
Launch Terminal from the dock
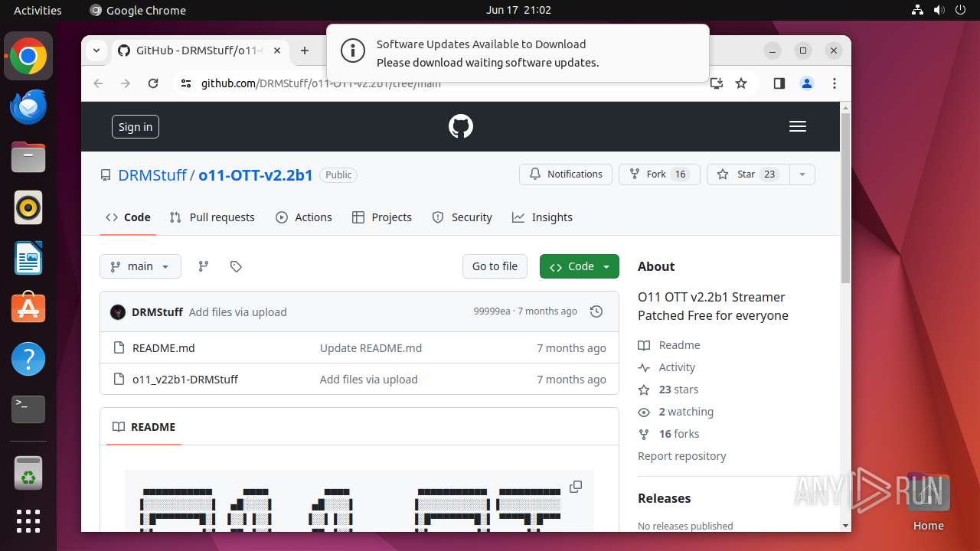coord(28,409)
